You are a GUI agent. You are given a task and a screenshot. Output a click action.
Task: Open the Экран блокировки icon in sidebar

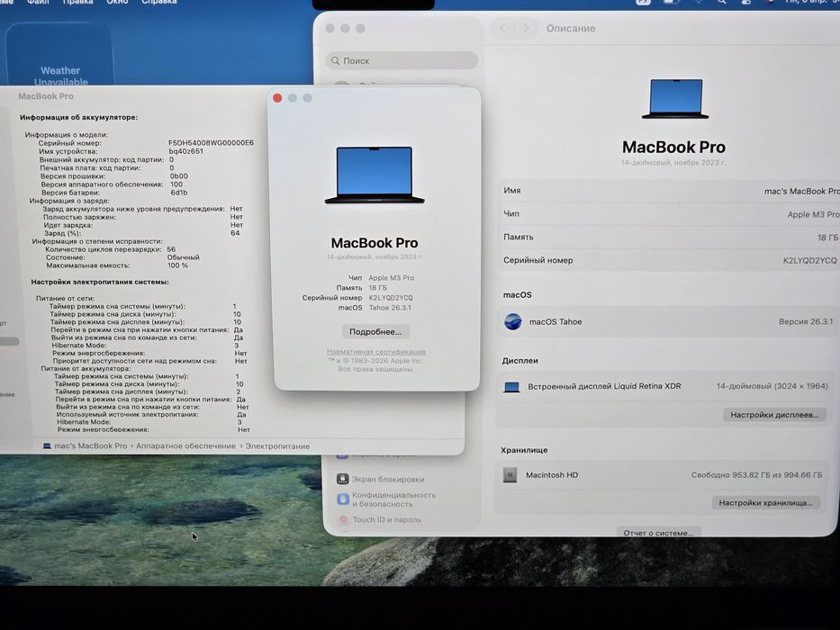343,479
